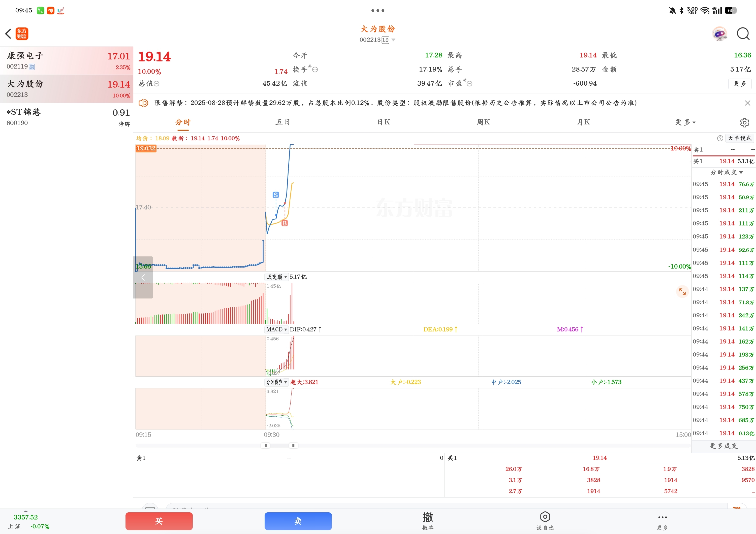Click the S sell marker on chart
756x534 pixels.
click(x=276, y=195)
